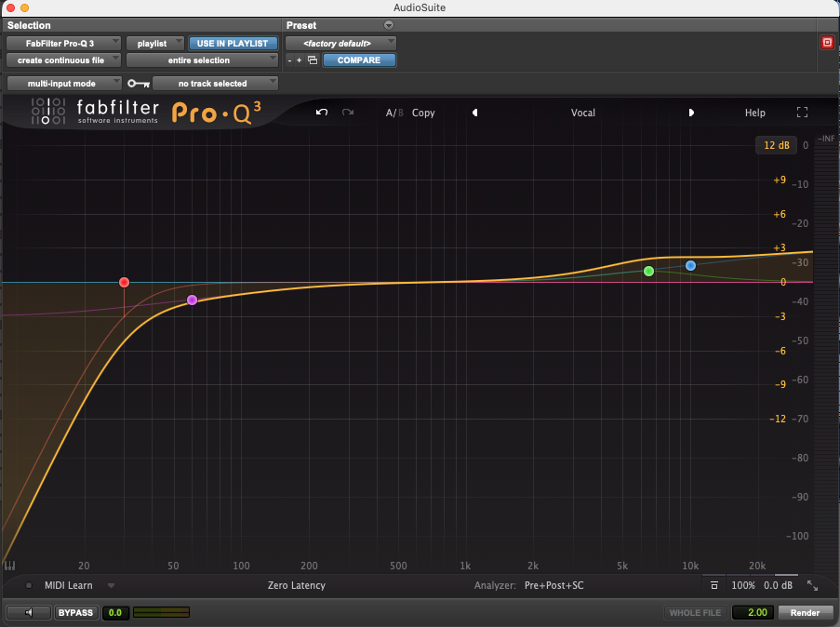Click MIDI Learn label
The image size is (840, 627).
point(69,585)
